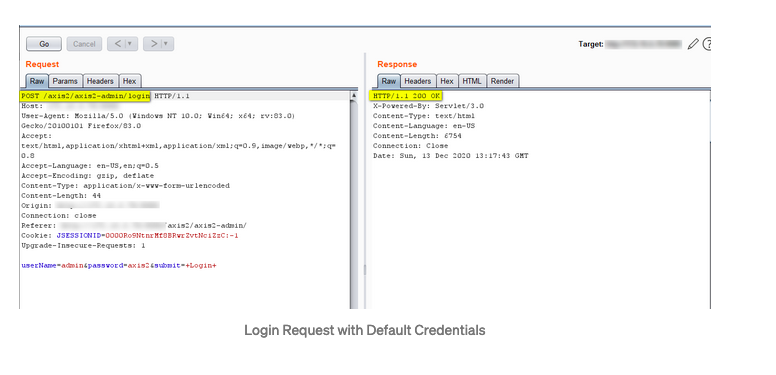Go forward to next request in history
776x375 pixels.
(153, 44)
